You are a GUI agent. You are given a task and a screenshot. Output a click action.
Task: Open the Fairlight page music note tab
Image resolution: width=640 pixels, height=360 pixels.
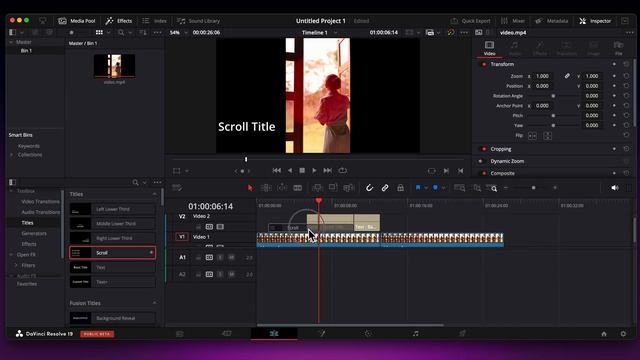point(415,333)
